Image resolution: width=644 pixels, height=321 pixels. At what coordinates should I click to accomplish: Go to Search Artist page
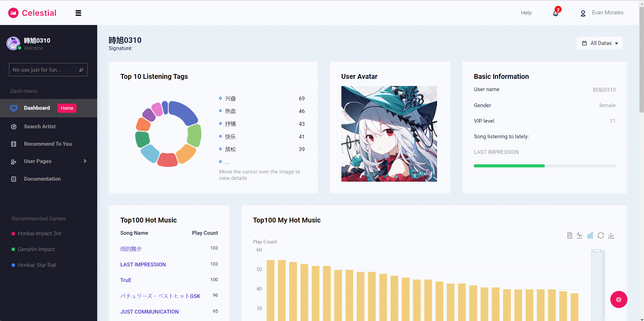pyautogui.click(x=40, y=127)
